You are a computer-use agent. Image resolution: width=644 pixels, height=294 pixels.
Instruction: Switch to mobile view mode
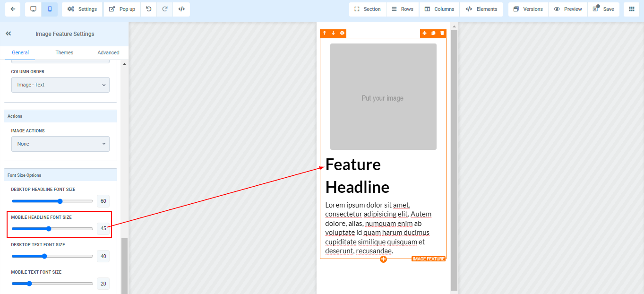click(x=50, y=9)
